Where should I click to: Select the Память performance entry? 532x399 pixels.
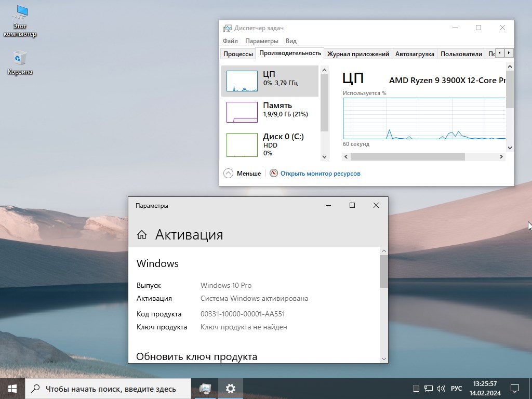point(270,112)
